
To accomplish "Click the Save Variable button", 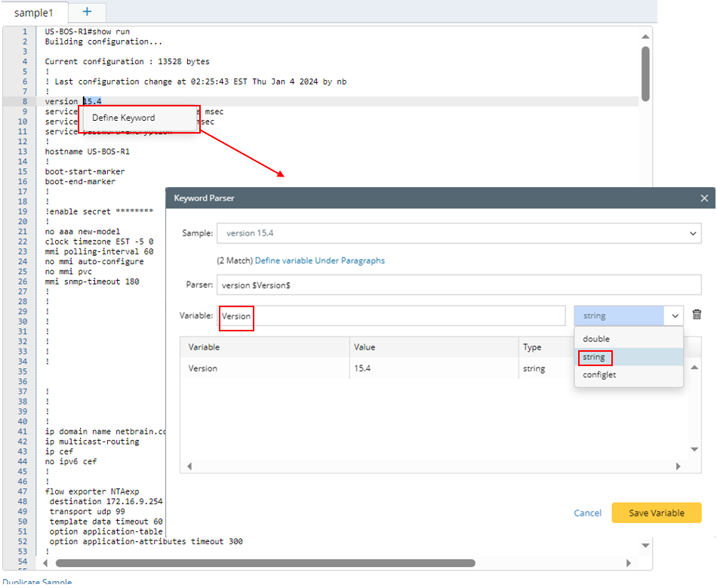I will coord(656,513).
